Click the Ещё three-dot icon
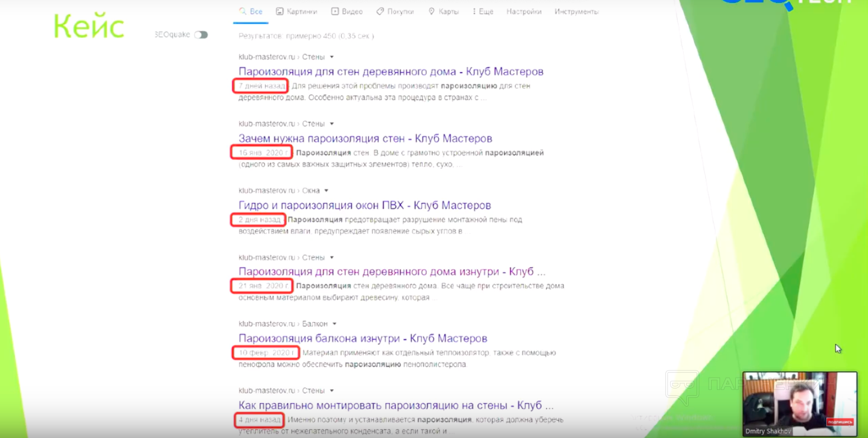 (474, 11)
